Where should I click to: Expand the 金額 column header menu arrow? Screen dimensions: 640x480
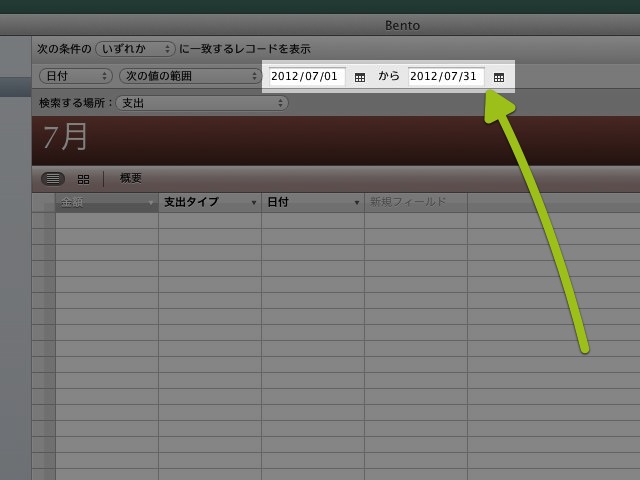pyautogui.click(x=151, y=202)
